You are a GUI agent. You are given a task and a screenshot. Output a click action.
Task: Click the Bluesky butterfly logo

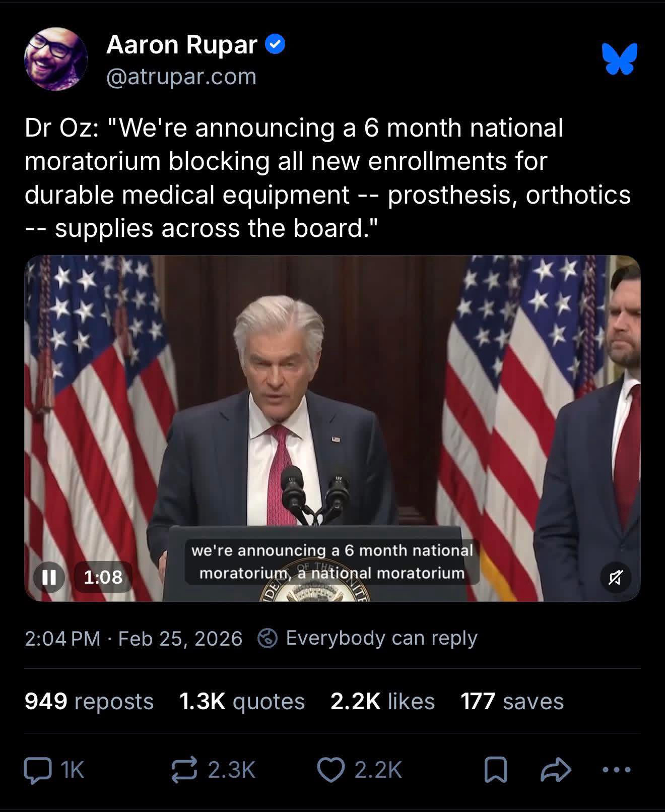pyautogui.click(x=619, y=58)
